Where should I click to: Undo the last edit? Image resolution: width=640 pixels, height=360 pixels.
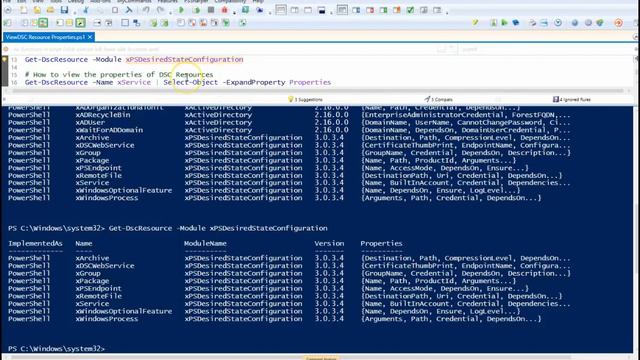(146, 10)
